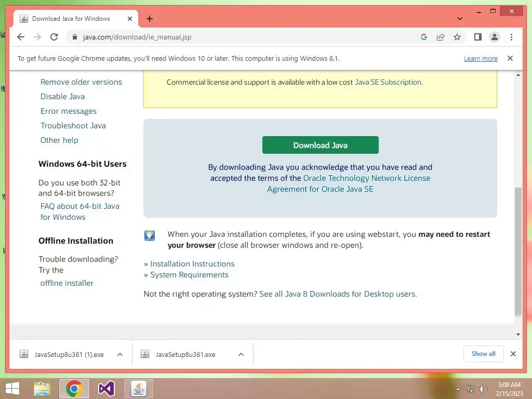Open the tab search dropdown arrow

pyautogui.click(x=459, y=19)
